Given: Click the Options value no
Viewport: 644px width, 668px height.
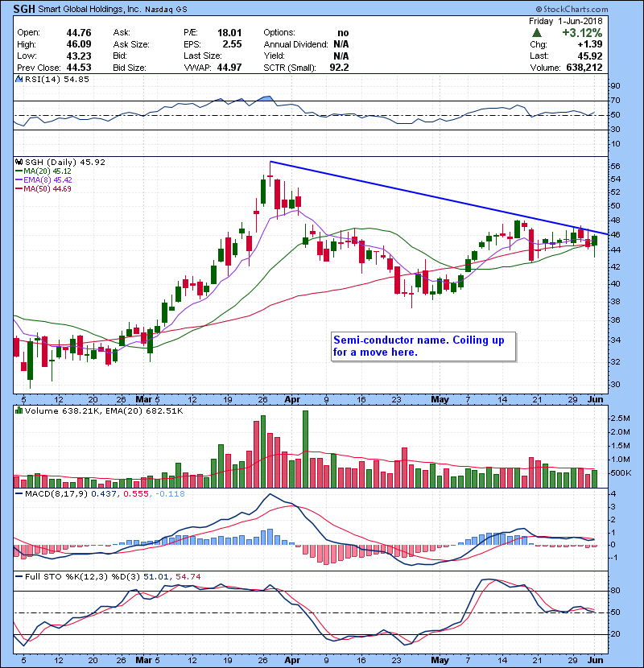Looking at the screenshot, I should pos(343,33).
